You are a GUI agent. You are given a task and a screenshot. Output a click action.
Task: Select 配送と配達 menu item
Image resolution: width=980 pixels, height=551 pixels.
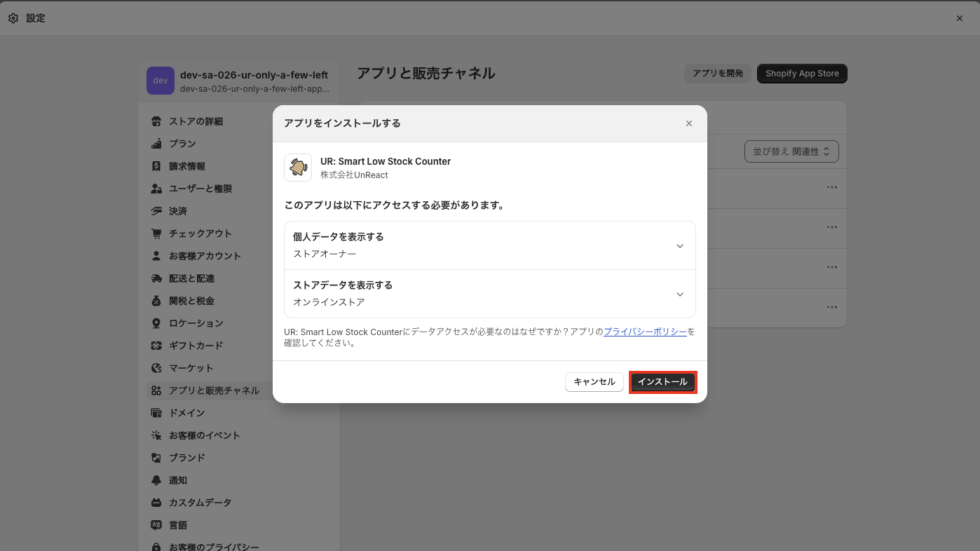pyautogui.click(x=191, y=278)
